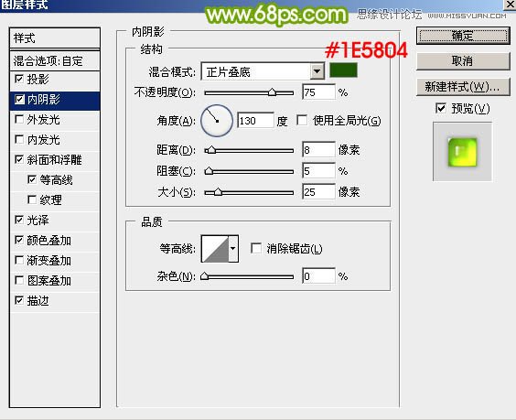Viewport: 516px width, 420px height.
Task: Enable the 渐变叠加 gradient overlay checkbox
Action: [x=19, y=261]
